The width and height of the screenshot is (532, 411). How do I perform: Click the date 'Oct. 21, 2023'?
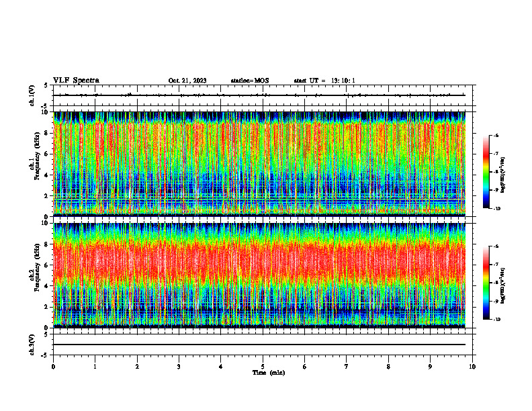pos(187,81)
